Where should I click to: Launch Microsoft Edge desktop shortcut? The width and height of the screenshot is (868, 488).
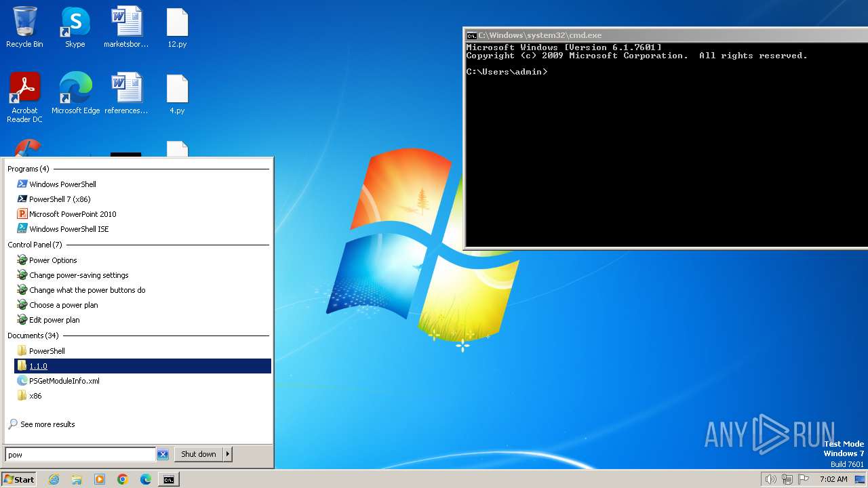(75, 93)
